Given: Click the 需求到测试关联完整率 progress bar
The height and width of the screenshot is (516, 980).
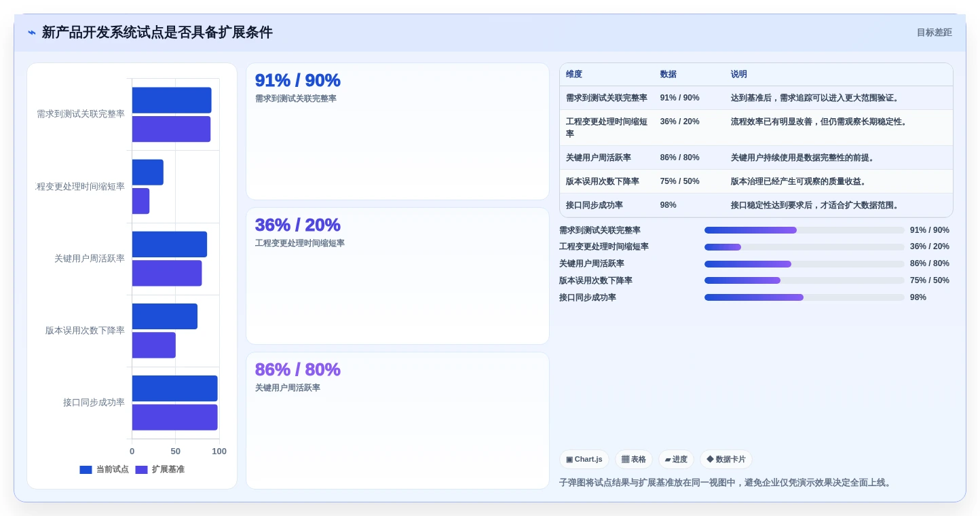Looking at the screenshot, I should tap(804, 230).
